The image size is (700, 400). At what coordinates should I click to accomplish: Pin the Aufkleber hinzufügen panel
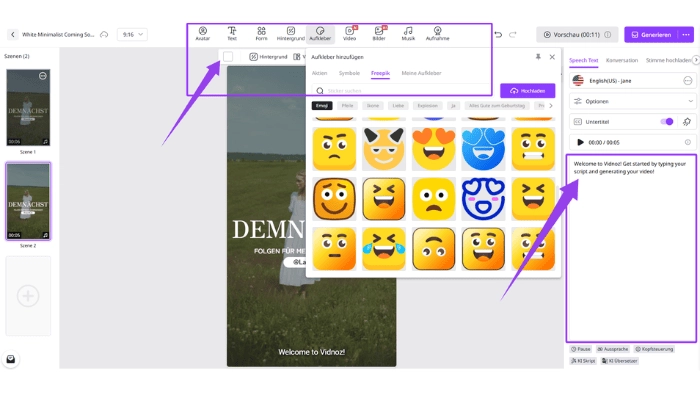[x=538, y=57]
